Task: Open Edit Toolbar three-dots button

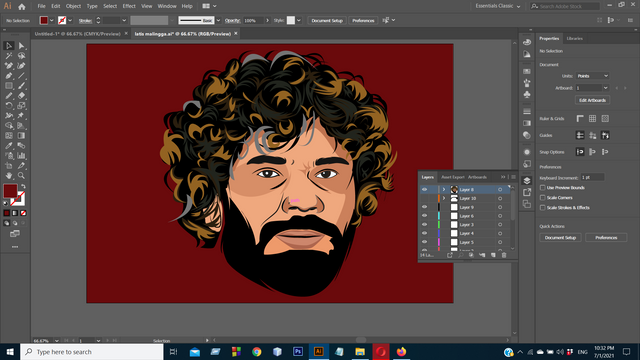Action: click(15, 247)
